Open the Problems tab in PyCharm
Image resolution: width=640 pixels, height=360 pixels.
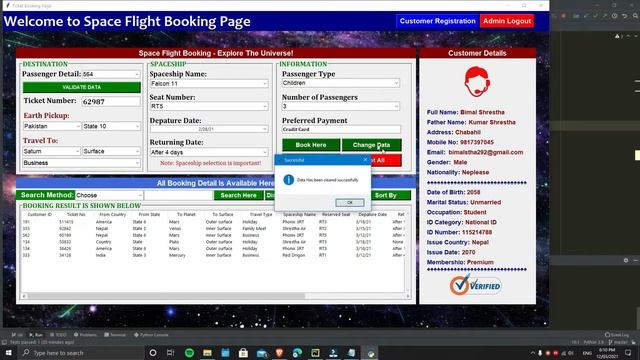tap(85, 335)
